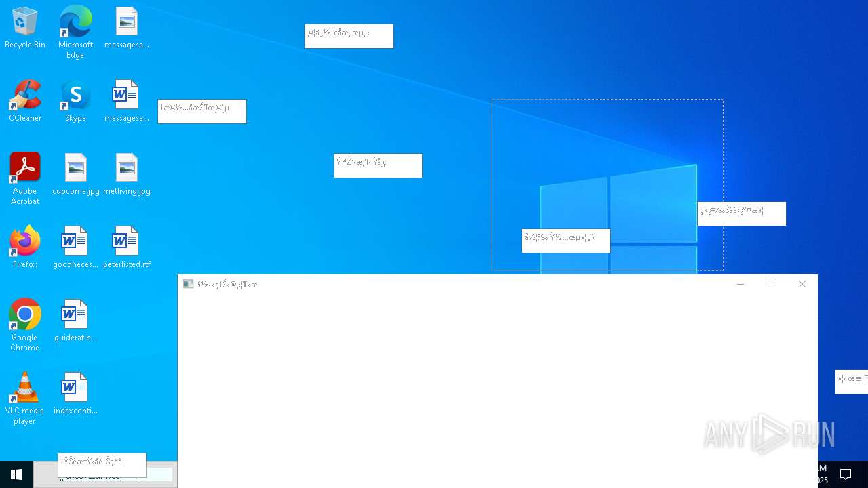The image size is (868, 488).
Task: Select the peterlisted.rtf document
Action: click(x=127, y=247)
